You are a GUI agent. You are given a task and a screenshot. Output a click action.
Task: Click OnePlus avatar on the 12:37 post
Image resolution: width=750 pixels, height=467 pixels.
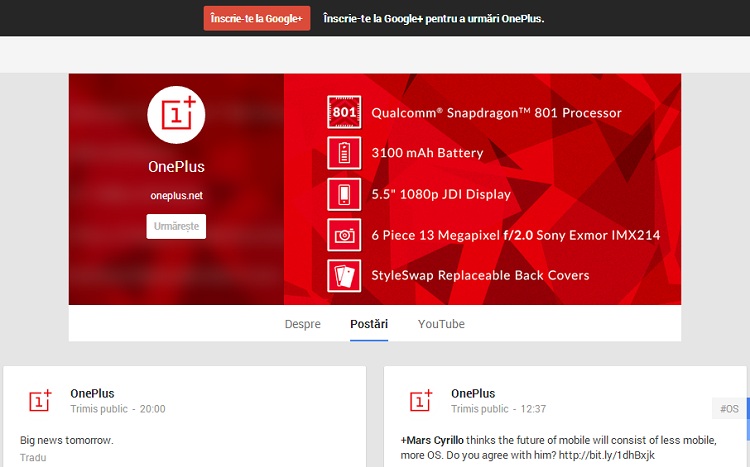421,401
